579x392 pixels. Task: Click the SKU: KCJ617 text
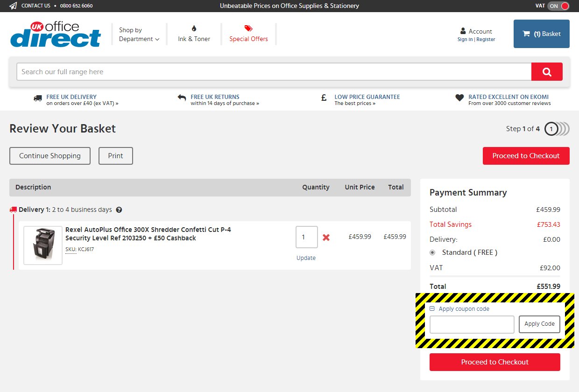pyautogui.click(x=79, y=249)
